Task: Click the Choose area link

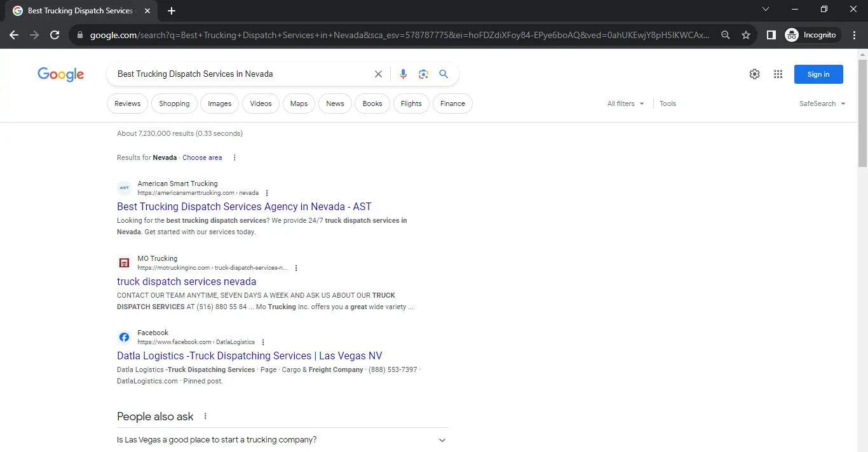Action: click(x=202, y=157)
